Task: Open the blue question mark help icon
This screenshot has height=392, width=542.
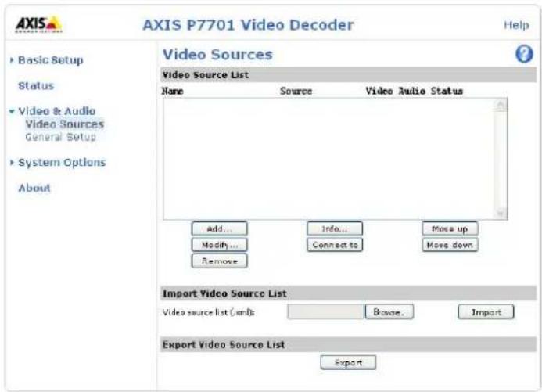Action: coord(524,54)
